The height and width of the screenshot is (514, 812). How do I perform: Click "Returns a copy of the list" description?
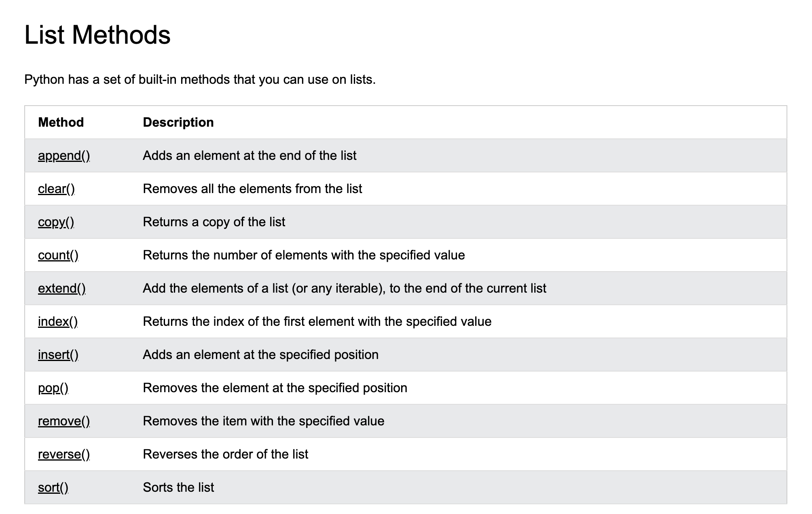tap(214, 222)
